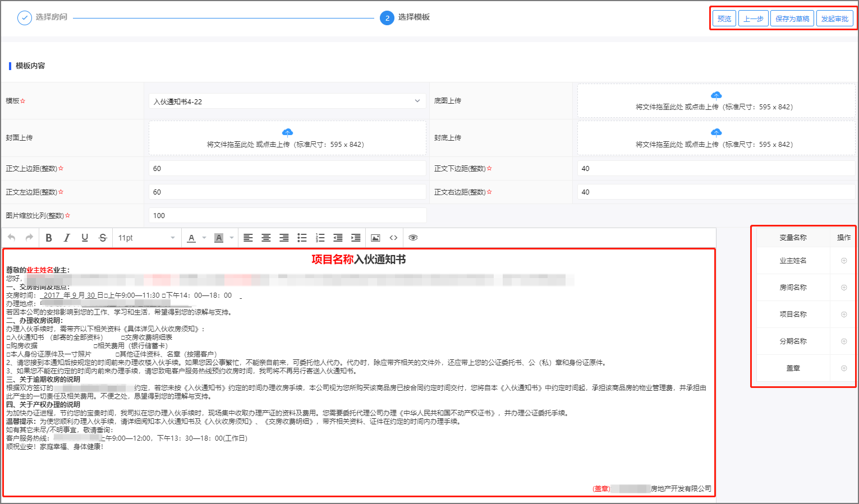
Task: Click 发起审批 to submit for approval
Action: point(835,19)
